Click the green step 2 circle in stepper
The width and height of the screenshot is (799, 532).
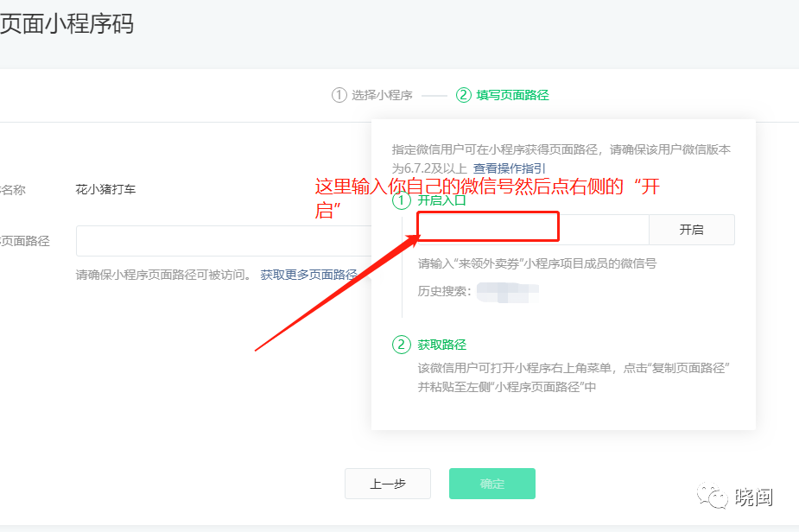[x=464, y=95]
